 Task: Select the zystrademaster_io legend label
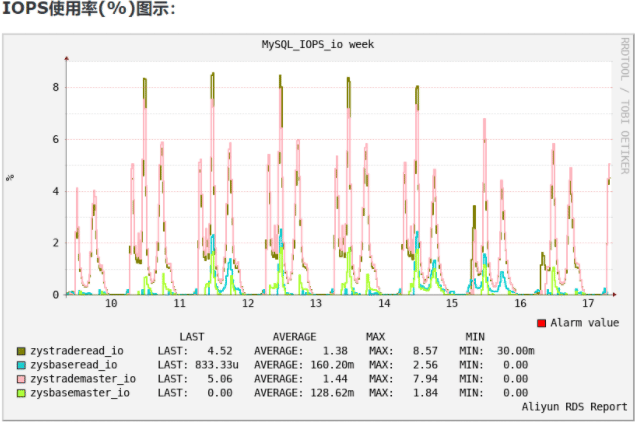coord(83,379)
